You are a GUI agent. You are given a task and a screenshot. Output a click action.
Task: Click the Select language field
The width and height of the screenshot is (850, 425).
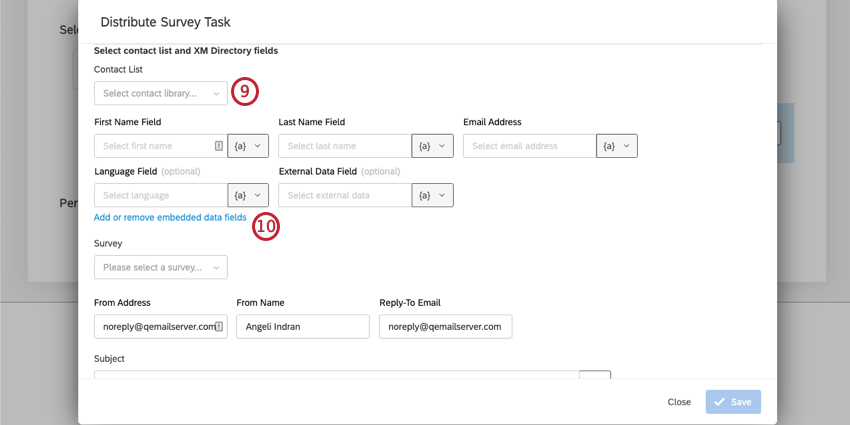coord(160,195)
